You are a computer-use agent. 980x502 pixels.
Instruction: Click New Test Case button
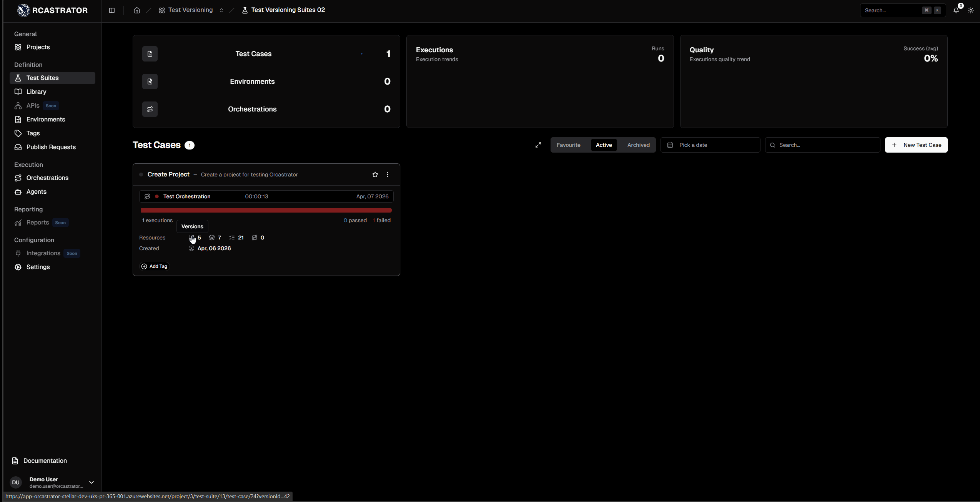coord(916,145)
